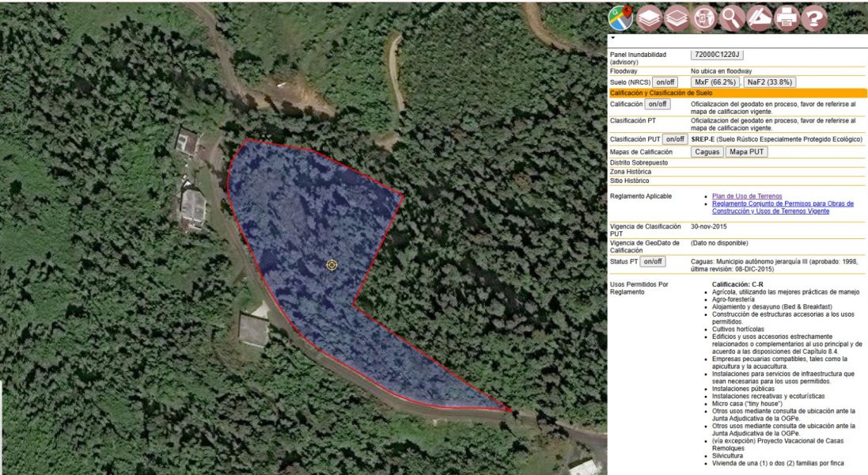Toggle Calificación on/off layer
This screenshot has height=475, width=868.
click(658, 104)
